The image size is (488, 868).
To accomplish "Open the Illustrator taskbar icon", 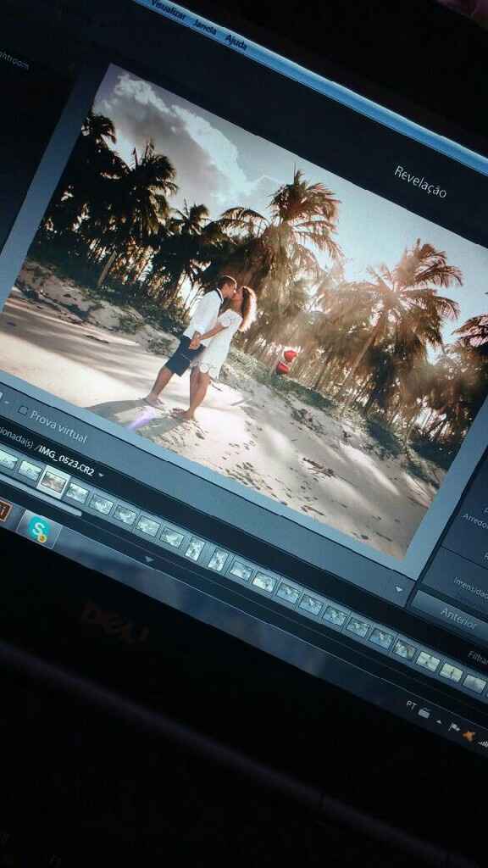I will 3,509.
